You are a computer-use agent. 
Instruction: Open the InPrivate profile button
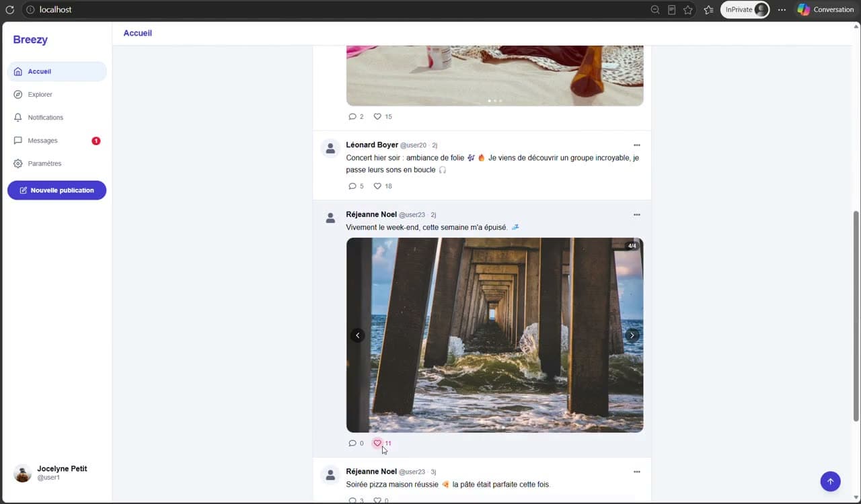pos(745,9)
